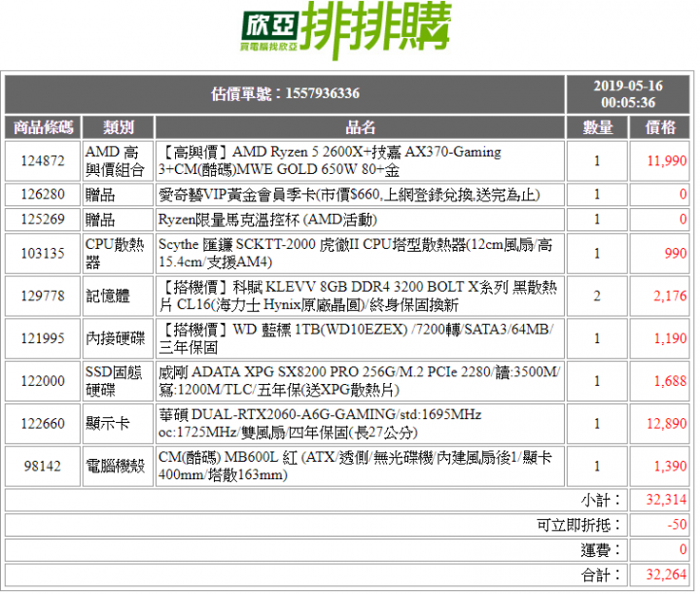Select barcode 126280 cell

[43, 194]
